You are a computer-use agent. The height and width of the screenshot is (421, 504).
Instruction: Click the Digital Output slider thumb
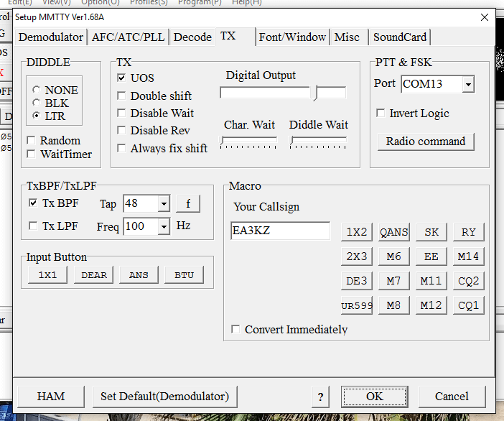[x=314, y=93]
